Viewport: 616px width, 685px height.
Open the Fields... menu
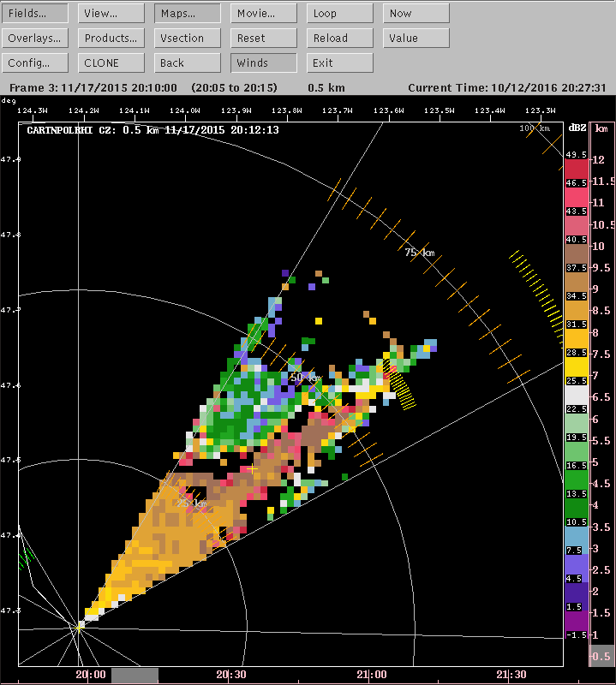point(35,14)
